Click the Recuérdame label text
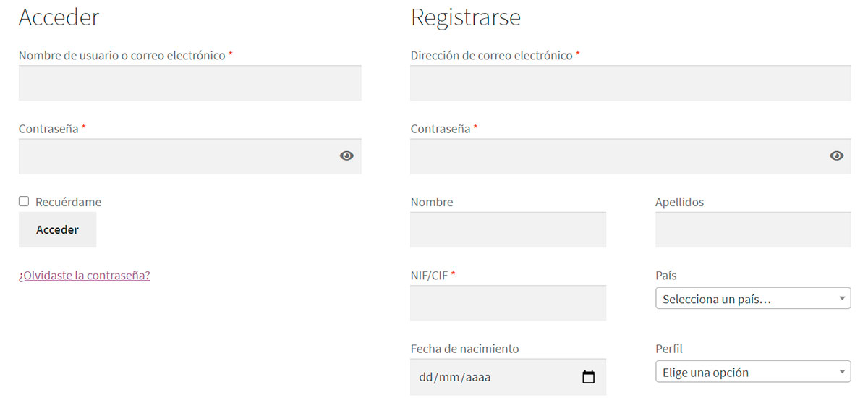This screenshot has width=868, height=403. click(x=68, y=202)
